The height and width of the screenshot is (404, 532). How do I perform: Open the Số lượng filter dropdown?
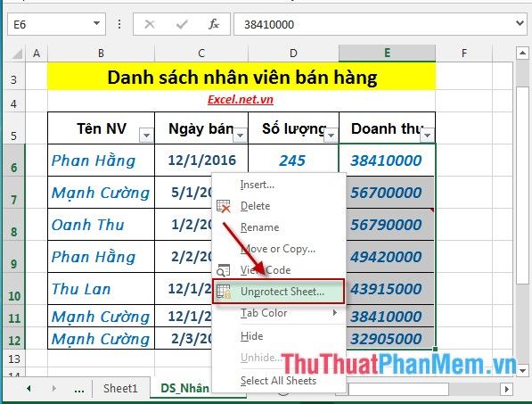tap(331, 136)
